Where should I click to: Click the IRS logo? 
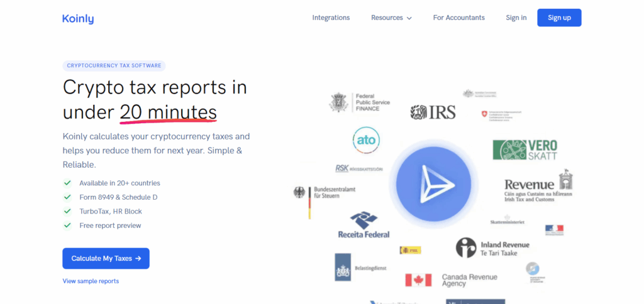click(x=433, y=112)
